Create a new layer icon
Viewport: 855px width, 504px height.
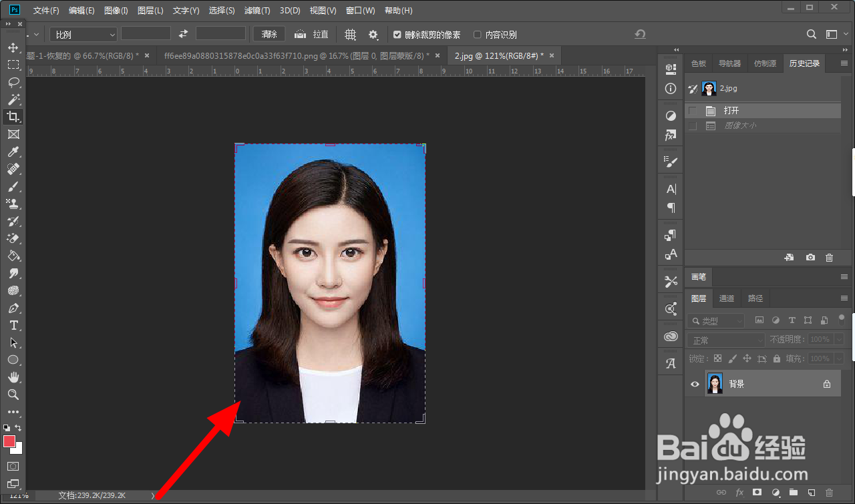pos(811,493)
